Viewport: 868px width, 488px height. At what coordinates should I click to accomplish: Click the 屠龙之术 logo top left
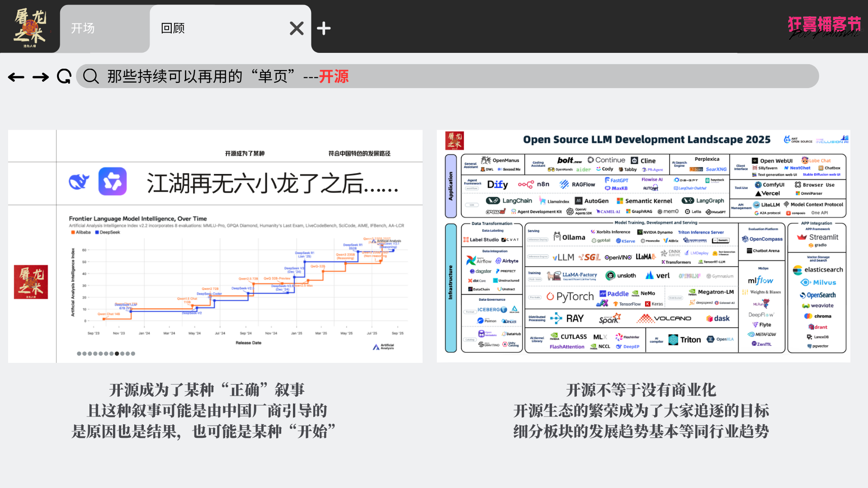pyautogui.click(x=30, y=27)
